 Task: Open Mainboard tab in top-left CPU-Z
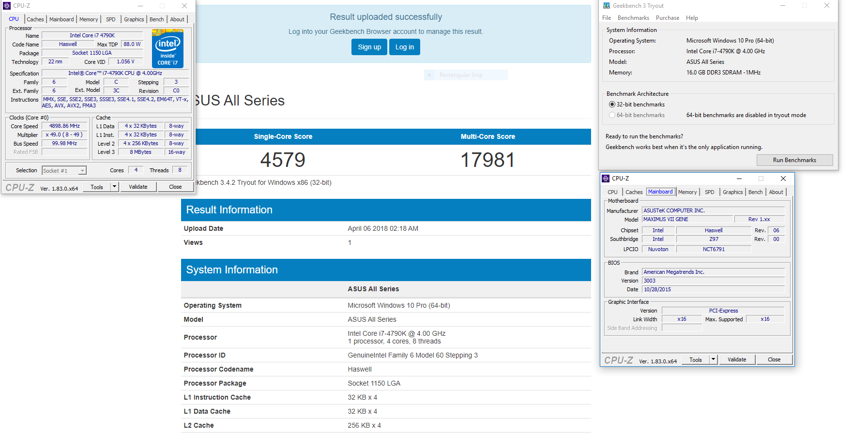click(62, 19)
